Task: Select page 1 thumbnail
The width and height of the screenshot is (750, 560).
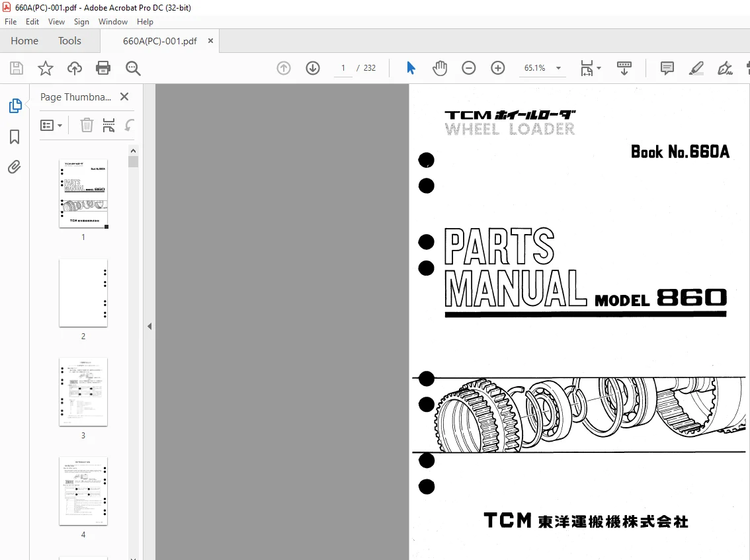Action: pyautogui.click(x=83, y=194)
